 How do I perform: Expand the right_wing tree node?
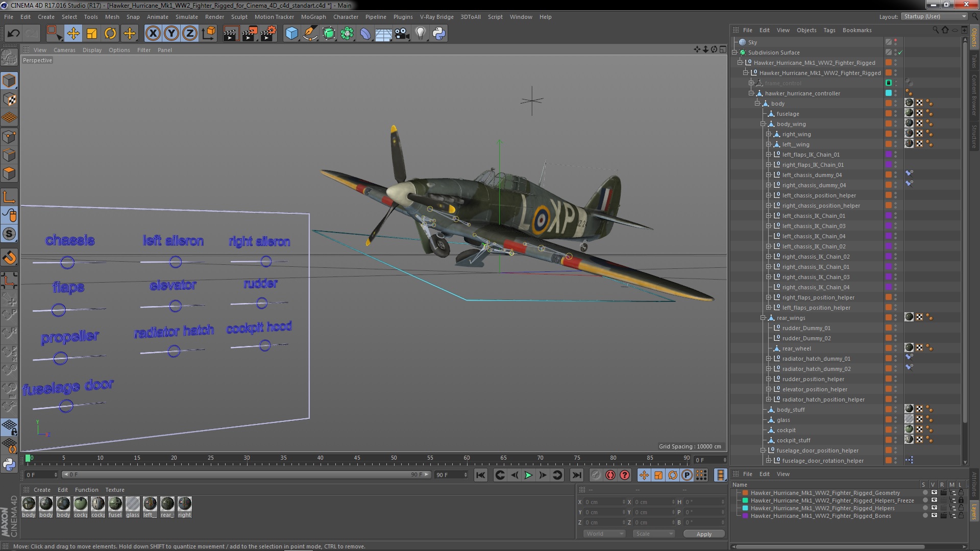[769, 134]
